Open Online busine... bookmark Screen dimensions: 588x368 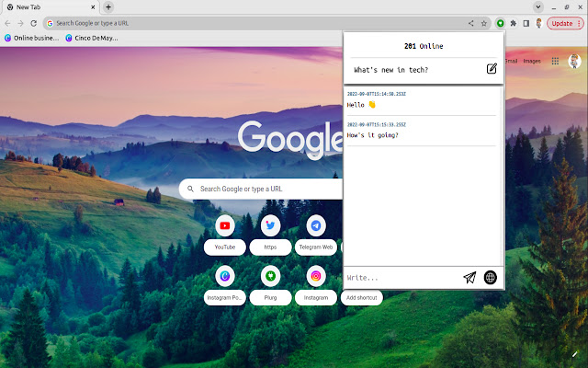[31, 38]
